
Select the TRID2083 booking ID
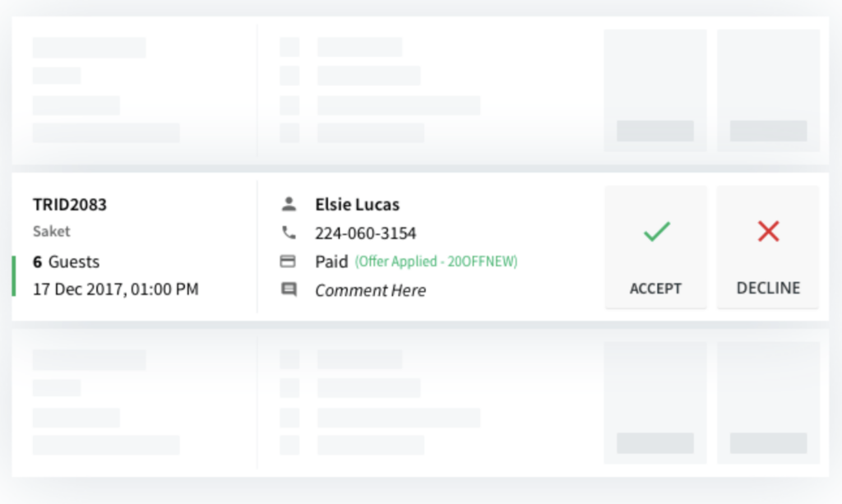click(x=70, y=205)
